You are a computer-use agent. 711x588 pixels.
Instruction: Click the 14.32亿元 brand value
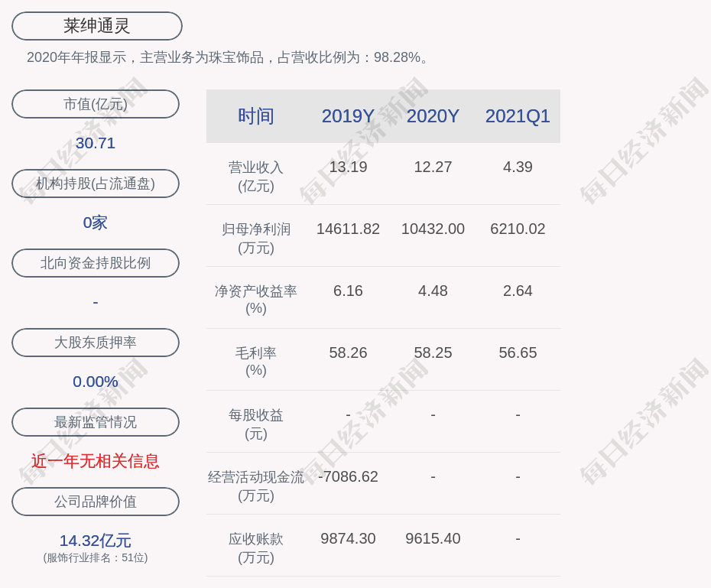pos(96,541)
